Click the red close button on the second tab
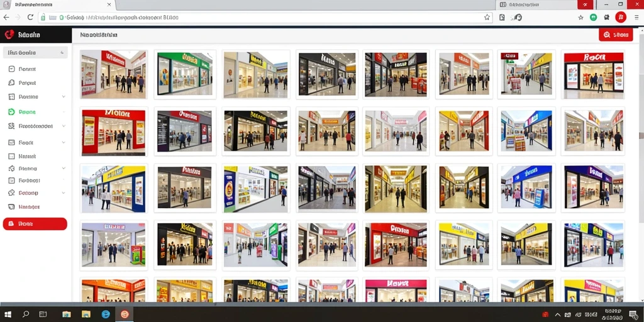This screenshot has width=644, height=322. 585,4
